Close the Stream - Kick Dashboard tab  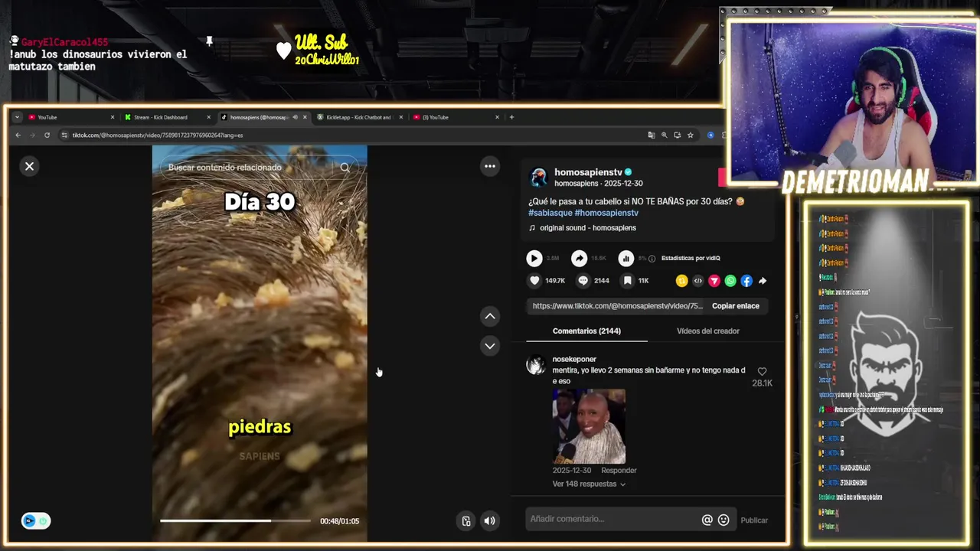click(208, 117)
